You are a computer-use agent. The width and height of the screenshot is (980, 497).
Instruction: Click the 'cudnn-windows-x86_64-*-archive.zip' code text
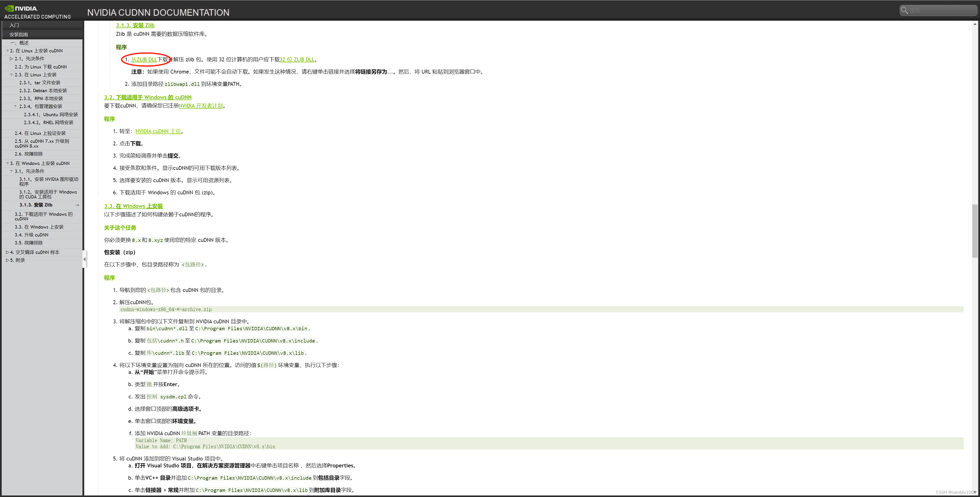166,310
